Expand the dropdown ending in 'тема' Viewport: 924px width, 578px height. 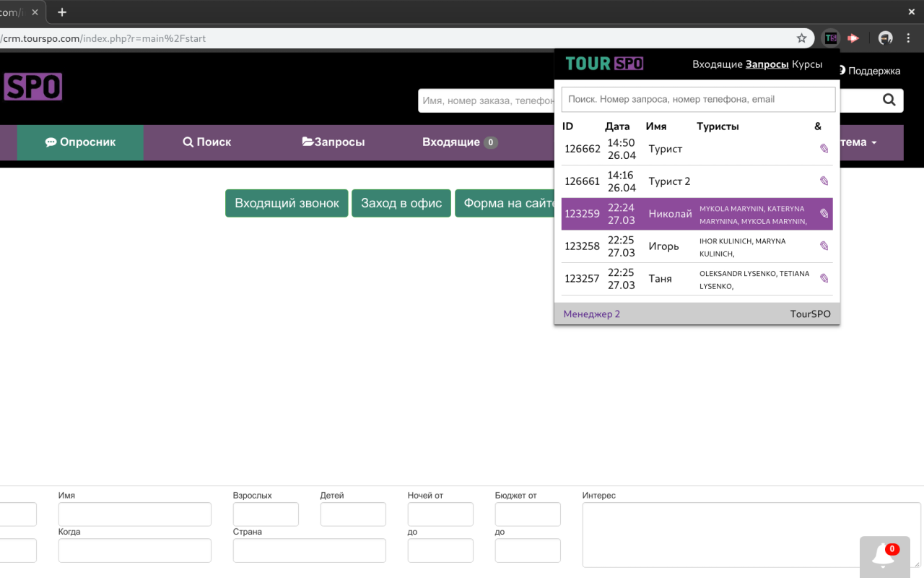point(859,142)
